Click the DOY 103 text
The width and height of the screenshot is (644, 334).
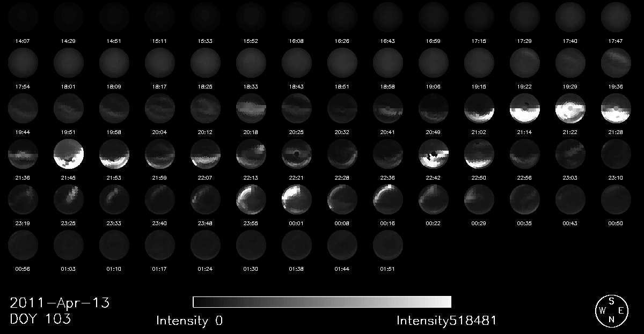[40, 319]
